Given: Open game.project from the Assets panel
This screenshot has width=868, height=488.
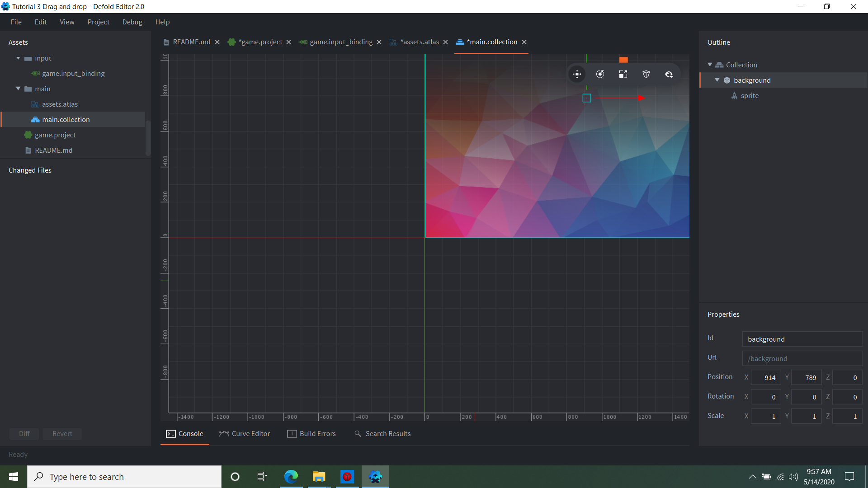Looking at the screenshot, I should [x=55, y=135].
